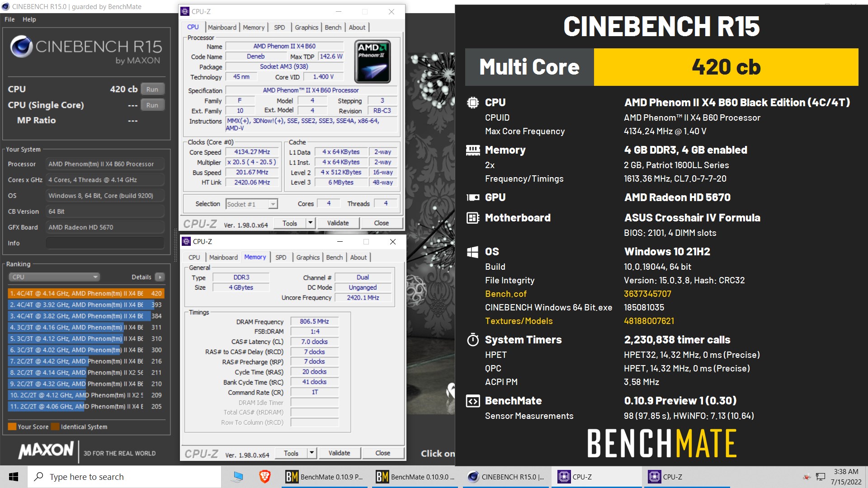Image resolution: width=868 pixels, height=488 pixels.
Task: Open the pinned computer icon in taskbar
Action: (237, 476)
